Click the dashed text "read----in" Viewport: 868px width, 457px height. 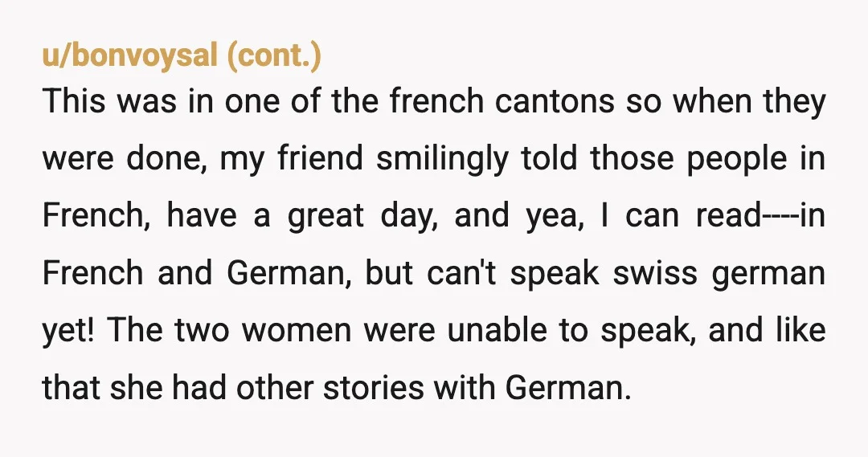[x=760, y=215]
